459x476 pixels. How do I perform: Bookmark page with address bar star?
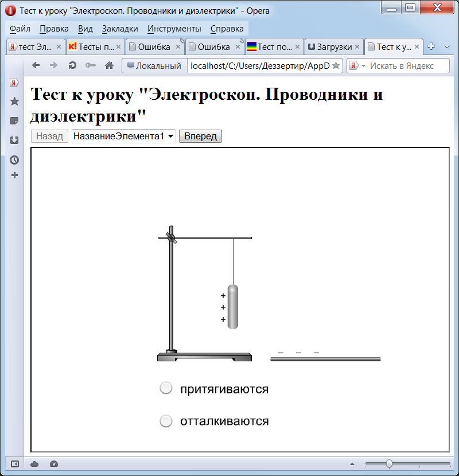pos(336,65)
